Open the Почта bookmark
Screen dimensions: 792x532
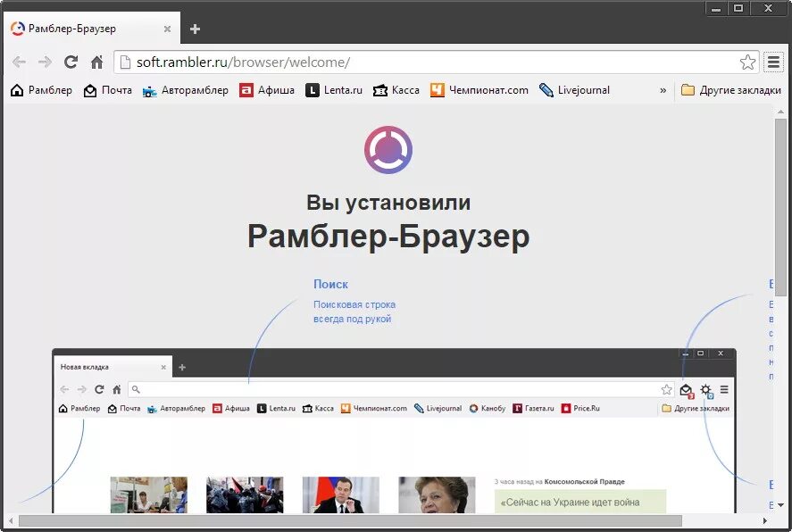pyautogui.click(x=107, y=90)
